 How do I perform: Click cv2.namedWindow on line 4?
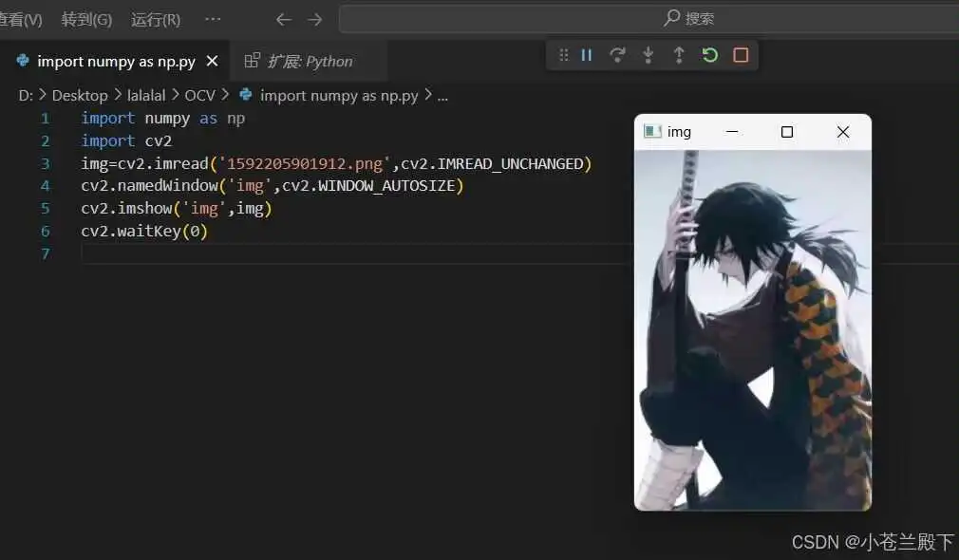coord(149,186)
